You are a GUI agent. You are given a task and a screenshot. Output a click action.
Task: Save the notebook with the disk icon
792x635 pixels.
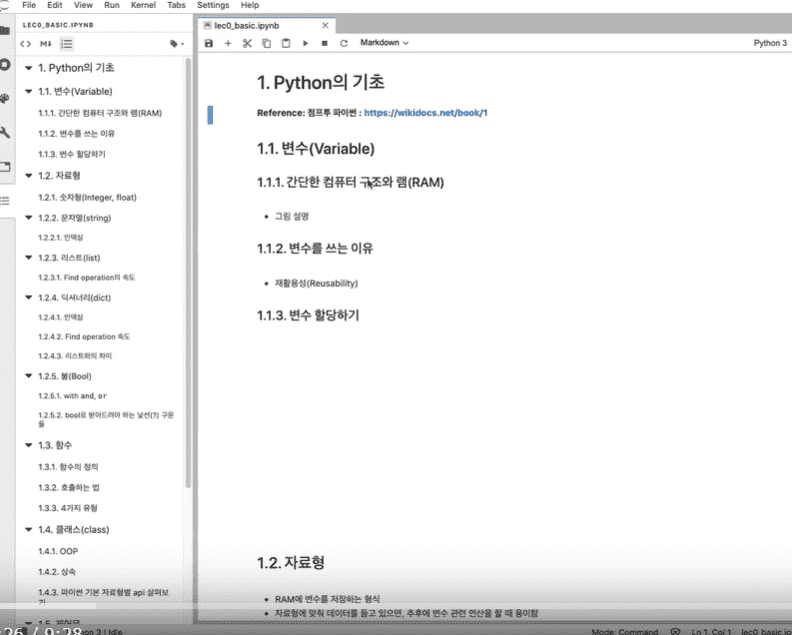coord(209,43)
